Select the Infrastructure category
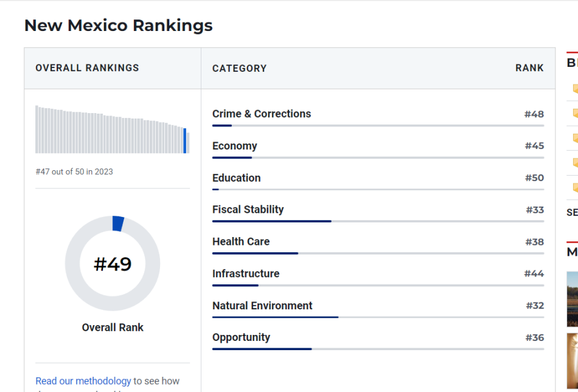The height and width of the screenshot is (392, 578). [x=246, y=273]
